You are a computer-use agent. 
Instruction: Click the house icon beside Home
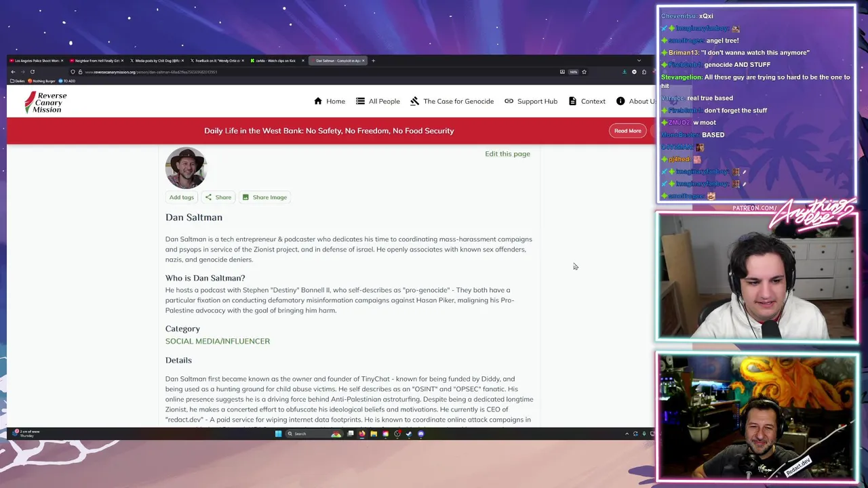click(318, 101)
